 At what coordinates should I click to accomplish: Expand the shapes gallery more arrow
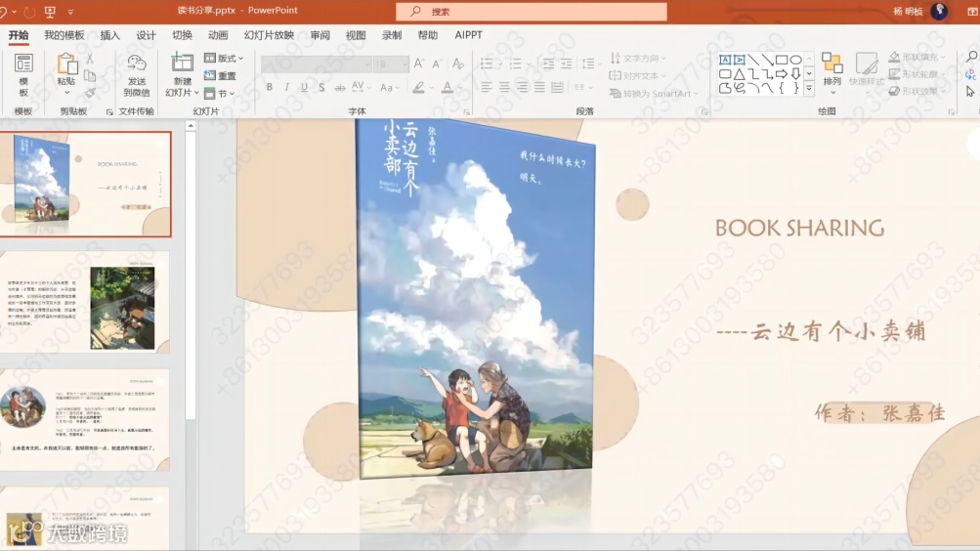[x=809, y=88]
